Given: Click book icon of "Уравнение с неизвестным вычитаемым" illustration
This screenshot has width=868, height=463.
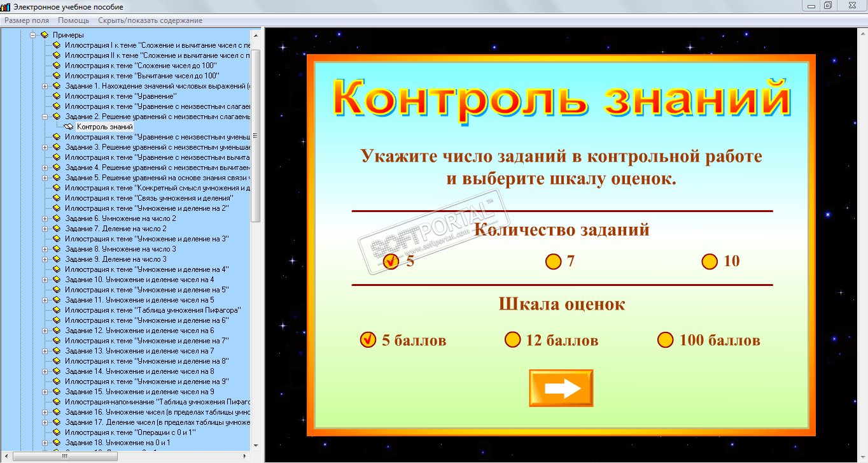Looking at the screenshot, I should tap(57, 157).
